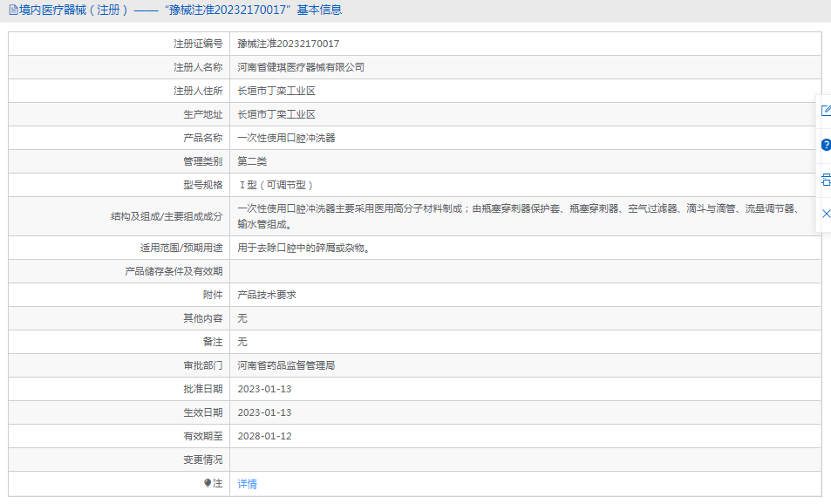The width and height of the screenshot is (831, 504).
Task: Click the 其他内容 label
Action: point(203,318)
